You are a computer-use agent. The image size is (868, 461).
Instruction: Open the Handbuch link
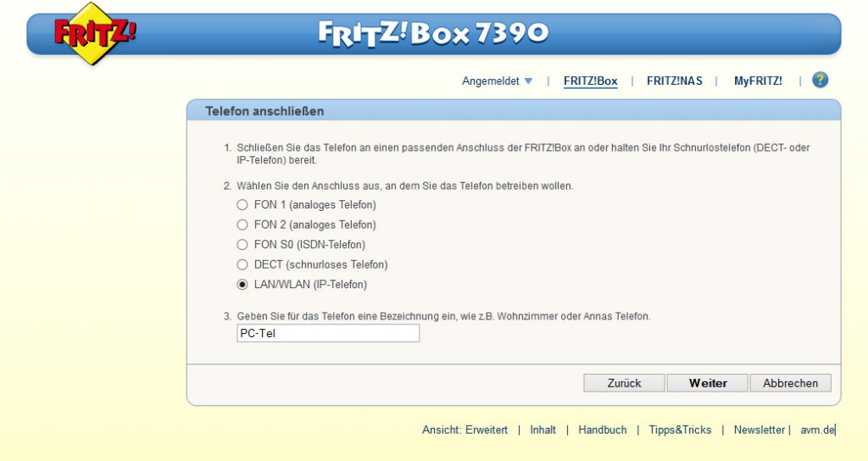603,430
